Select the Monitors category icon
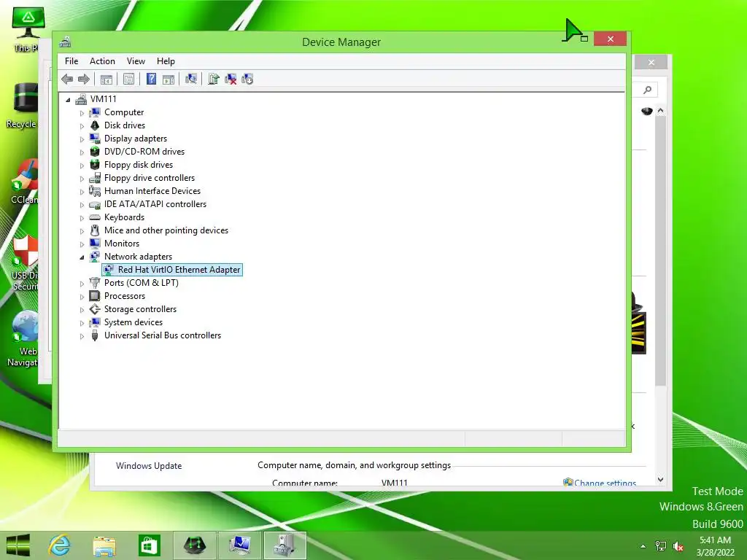This screenshot has width=747, height=560. point(95,244)
